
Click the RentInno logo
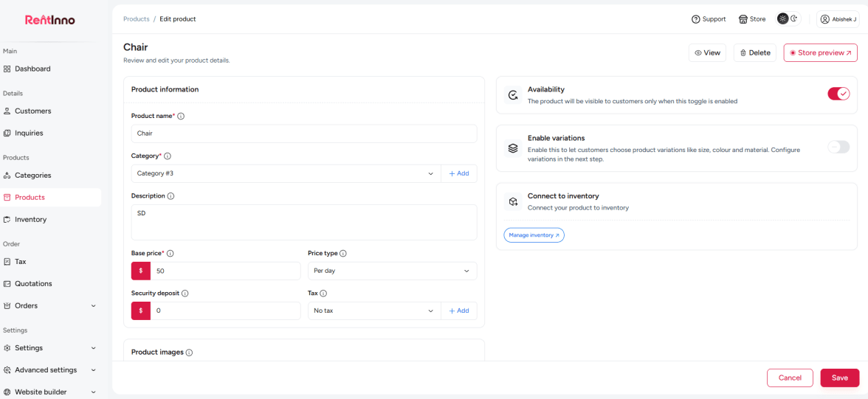click(x=50, y=20)
